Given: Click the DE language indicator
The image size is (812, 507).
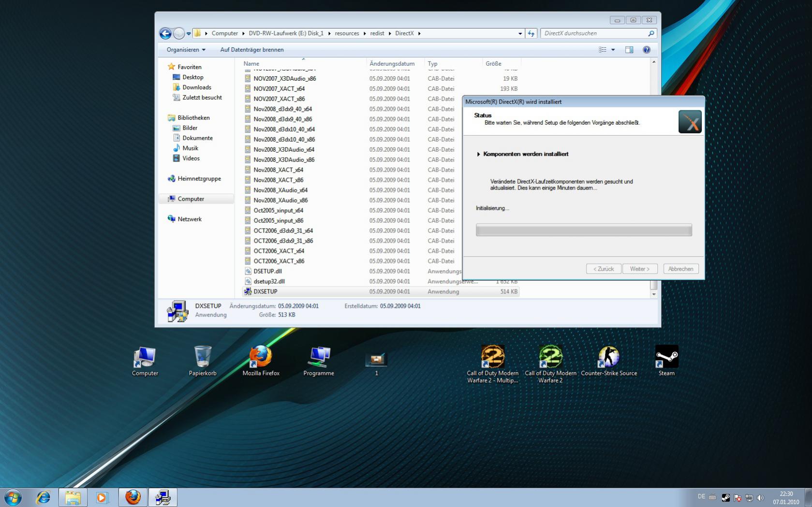Looking at the screenshot, I should pos(701,496).
